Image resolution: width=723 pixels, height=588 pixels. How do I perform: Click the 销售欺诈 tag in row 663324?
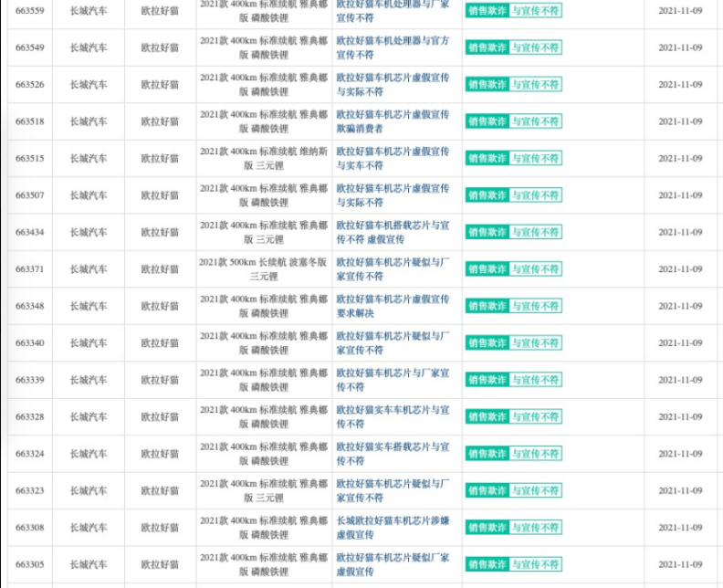tap(487, 454)
